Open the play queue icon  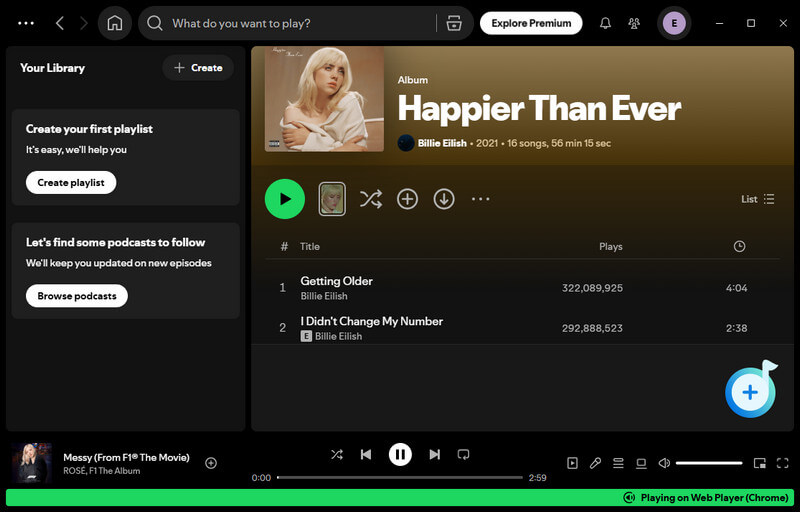coord(618,463)
